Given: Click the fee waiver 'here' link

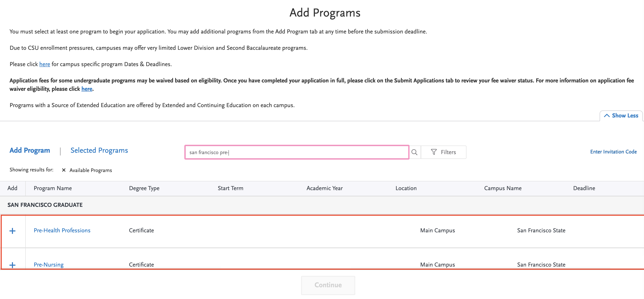Looking at the screenshot, I should (x=87, y=89).
